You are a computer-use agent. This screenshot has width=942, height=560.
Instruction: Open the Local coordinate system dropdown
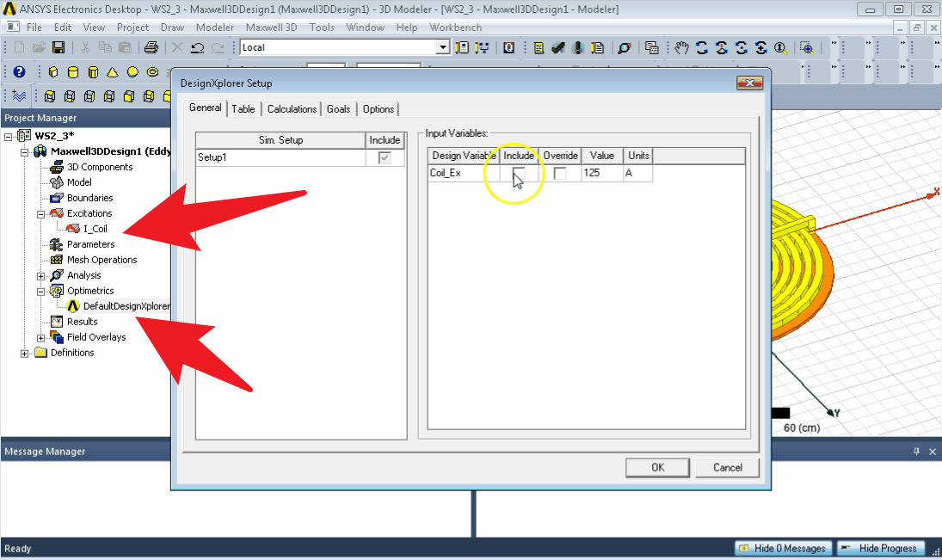(443, 47)
